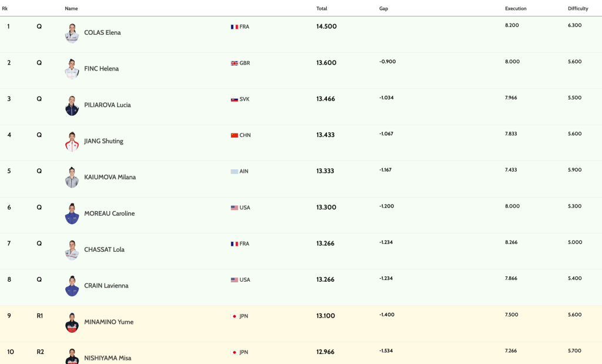Sort by the Difficulty column header
The image size is (602, 364).
click(x=578, y=9)
